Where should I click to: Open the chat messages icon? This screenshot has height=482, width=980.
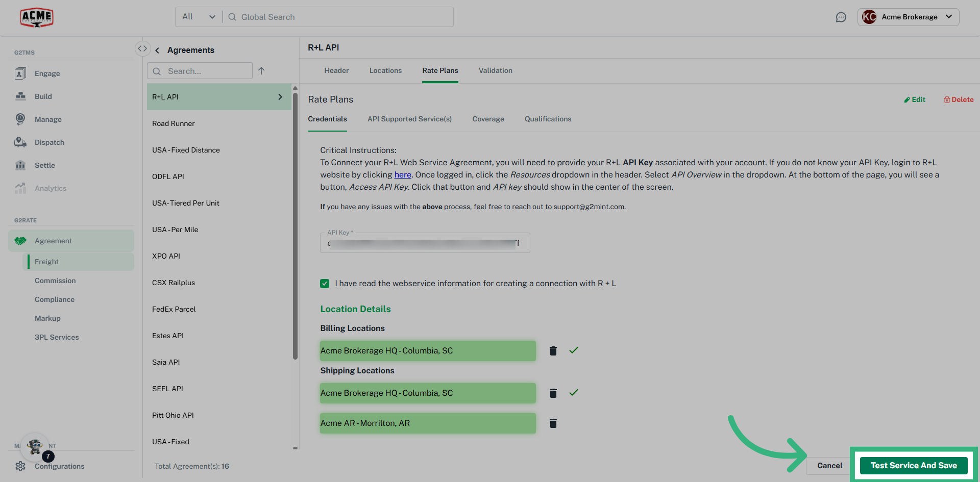[x=841, y=17]
